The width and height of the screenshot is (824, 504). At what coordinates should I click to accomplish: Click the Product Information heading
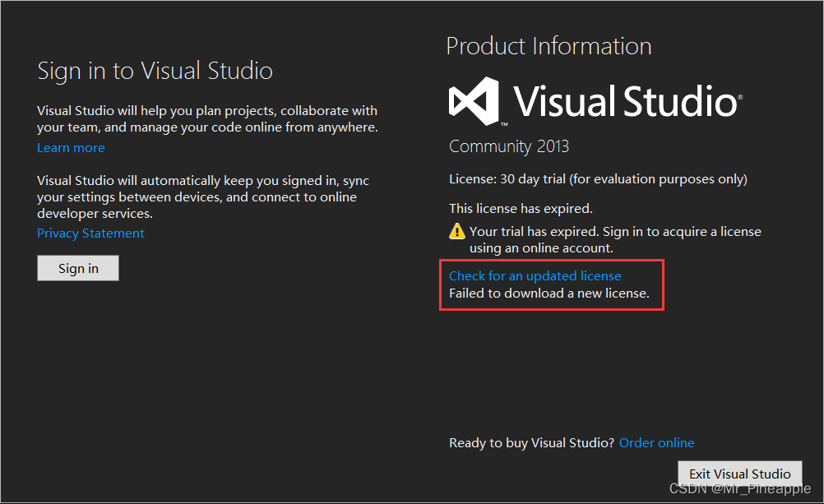(x=549, y=46)
